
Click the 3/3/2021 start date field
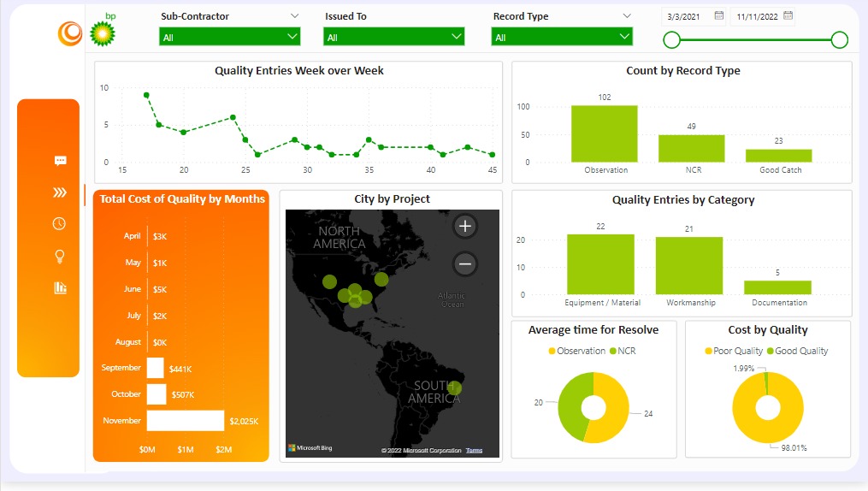687,16
